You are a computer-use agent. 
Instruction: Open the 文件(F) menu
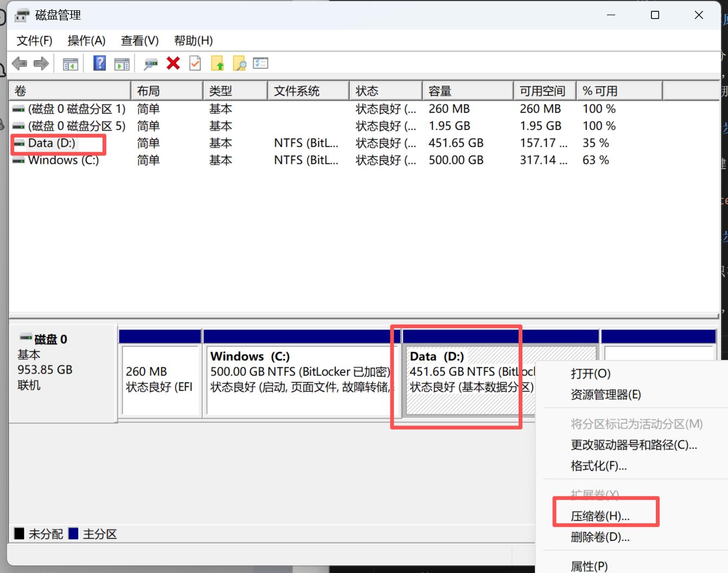coord(34,41)
